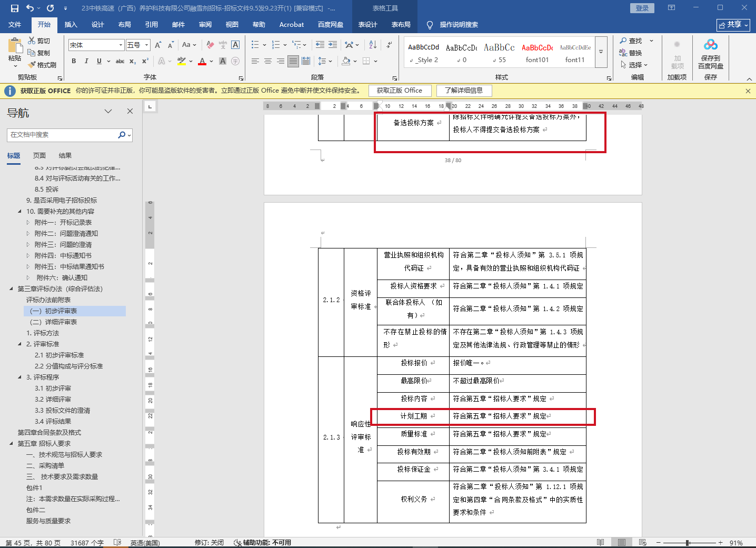Click the 保存到百度网盘 cloud icon
The image size is (756, 548).
coord(711,45)
